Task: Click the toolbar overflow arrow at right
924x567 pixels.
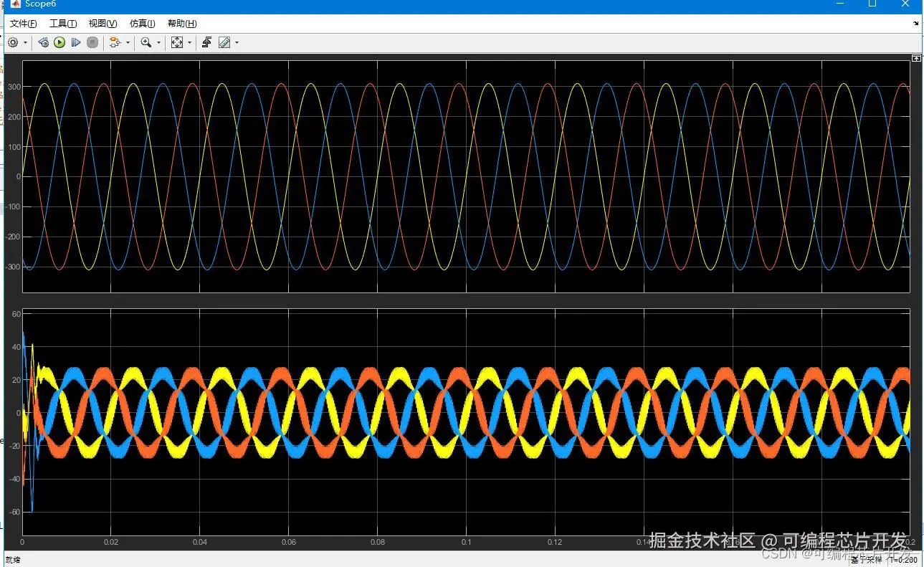Action: pos(916,24)
